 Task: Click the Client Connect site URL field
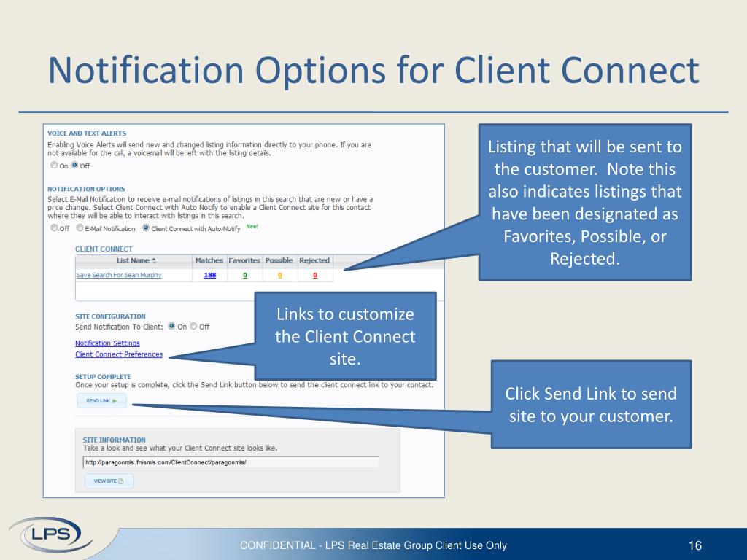231,462
